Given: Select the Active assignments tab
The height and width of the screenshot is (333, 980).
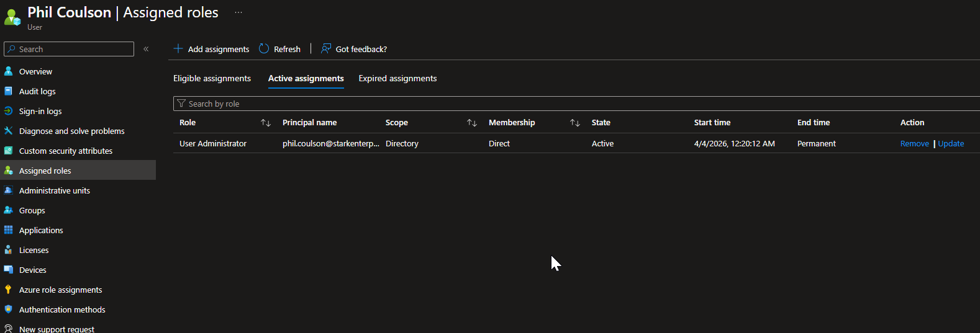Looking at the screenshot, I should (306, 78).
